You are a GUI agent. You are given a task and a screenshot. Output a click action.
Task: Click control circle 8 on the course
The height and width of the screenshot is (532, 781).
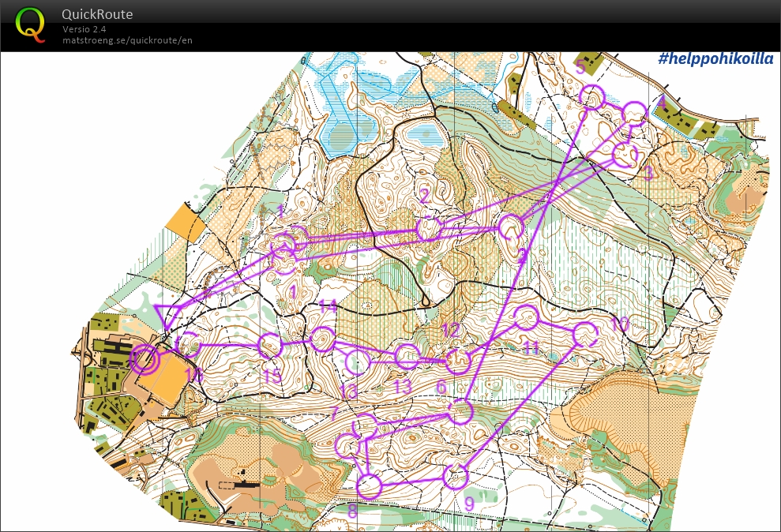[369, 486]
